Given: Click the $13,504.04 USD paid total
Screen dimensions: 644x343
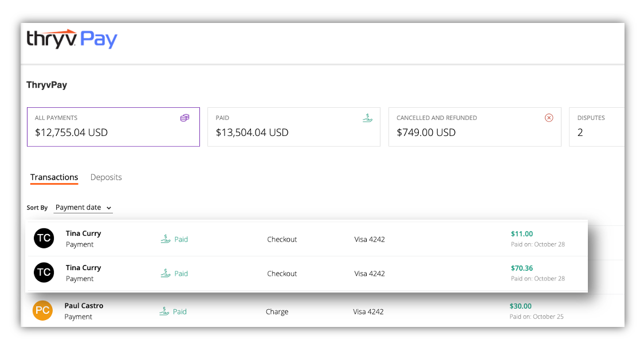Looking at the screenshot, I should coord(252,132).
